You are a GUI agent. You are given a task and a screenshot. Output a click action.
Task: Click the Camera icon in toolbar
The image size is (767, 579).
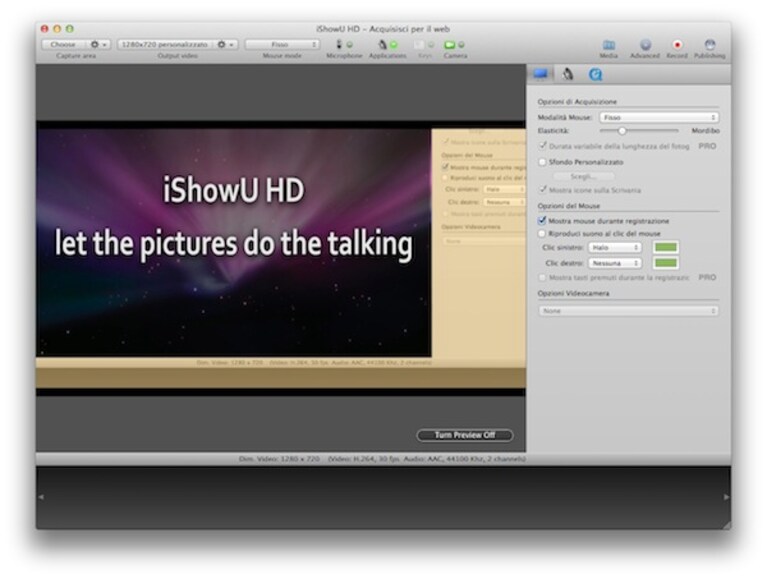[x=449, y=45]
